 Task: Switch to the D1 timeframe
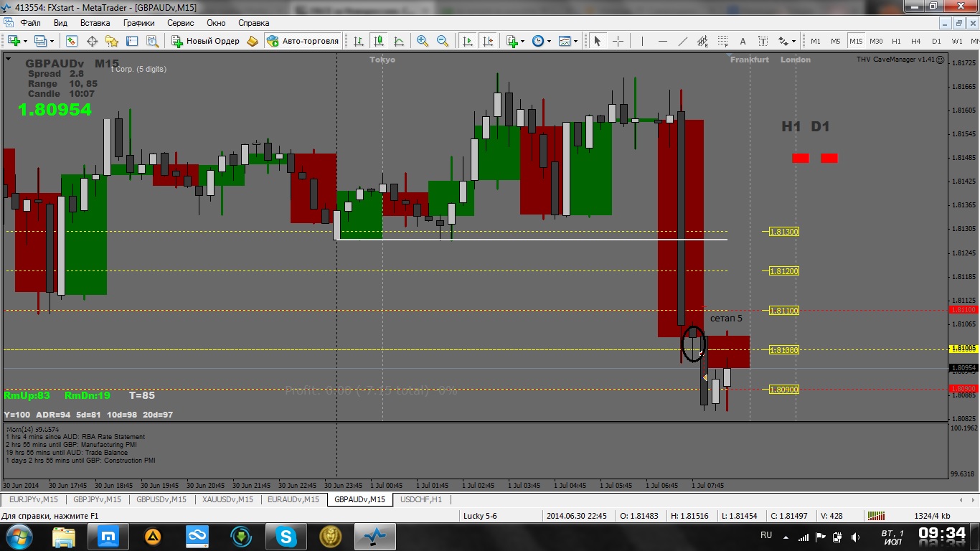pos(936,41)
